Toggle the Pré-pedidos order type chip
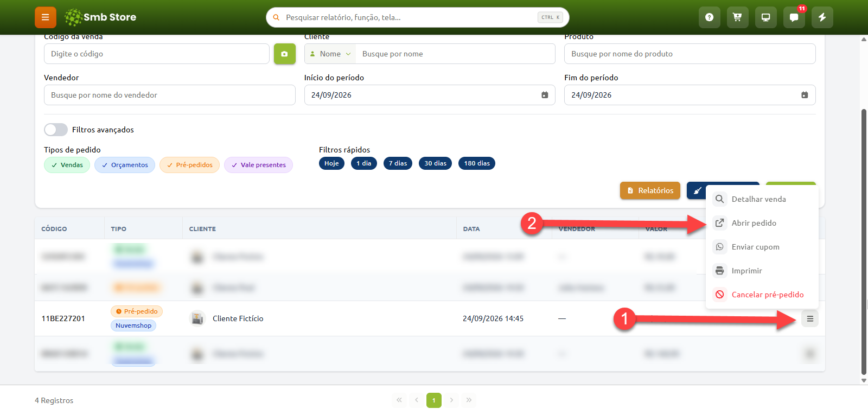This screenshot has width=868, height=415. [x=190, y=165]
